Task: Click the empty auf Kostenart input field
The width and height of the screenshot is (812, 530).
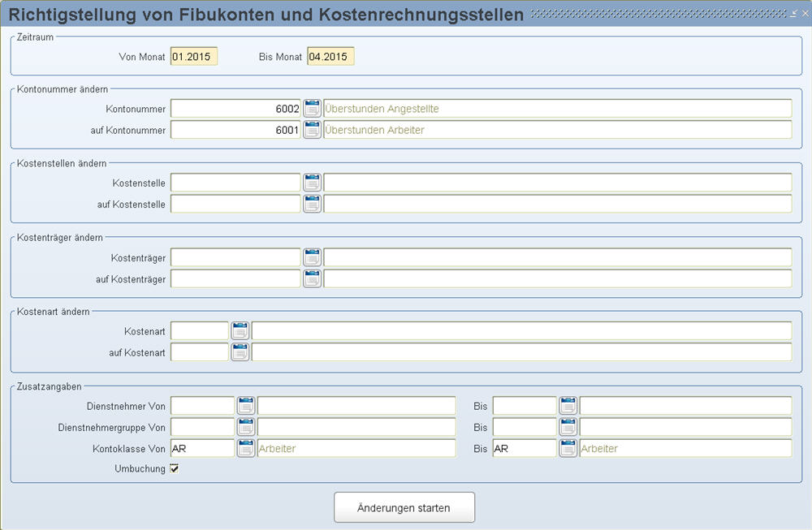Action: pyautogui.click(x=200, y=352)
